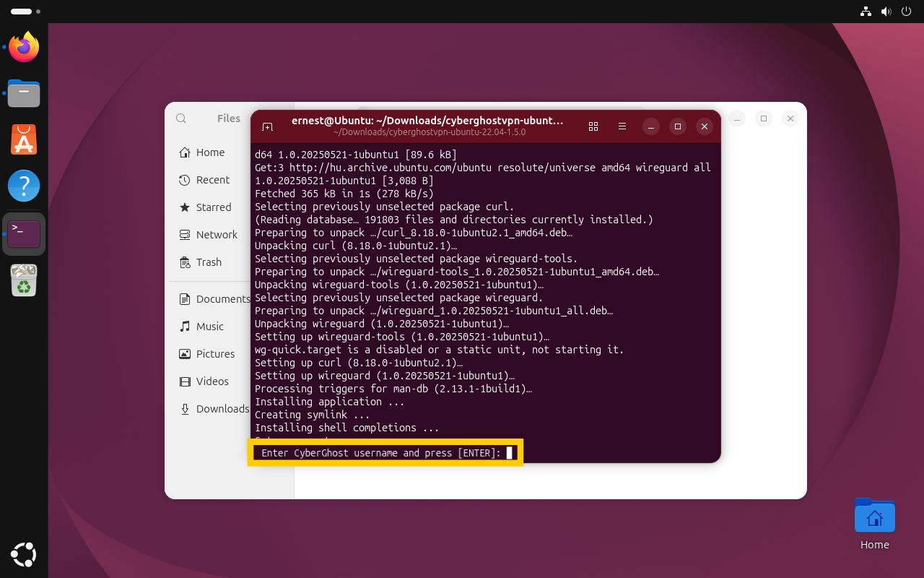Viewport: 924px width, 578px height.
Task: Click 'Creating symlink ...' terminal line
Action: pos(312,415)
